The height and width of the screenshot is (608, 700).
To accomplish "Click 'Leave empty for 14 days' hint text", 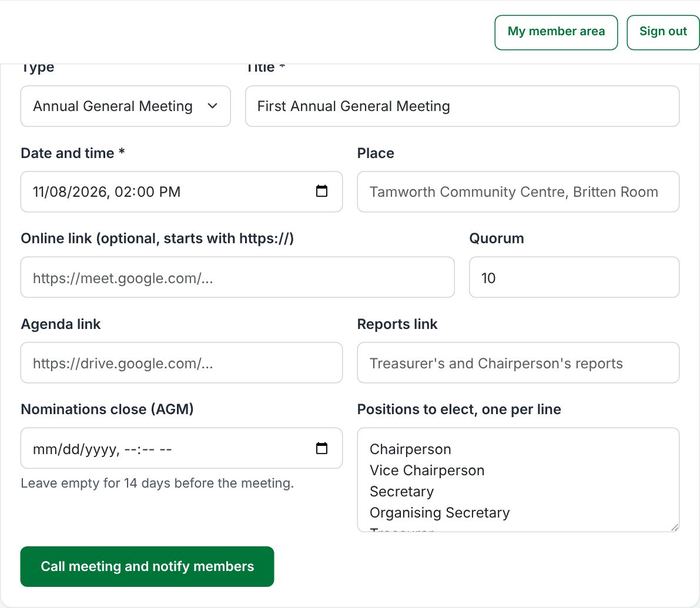I will (x=157, y=483).
